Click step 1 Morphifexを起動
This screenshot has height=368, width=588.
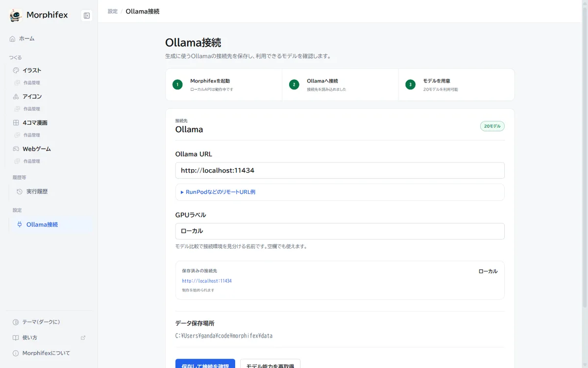[x=224, y=85]
